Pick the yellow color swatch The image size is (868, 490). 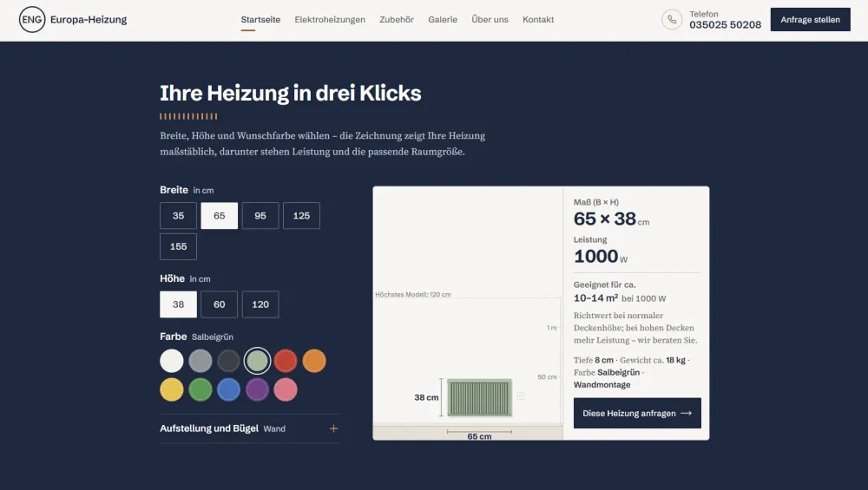click(172, 389)
